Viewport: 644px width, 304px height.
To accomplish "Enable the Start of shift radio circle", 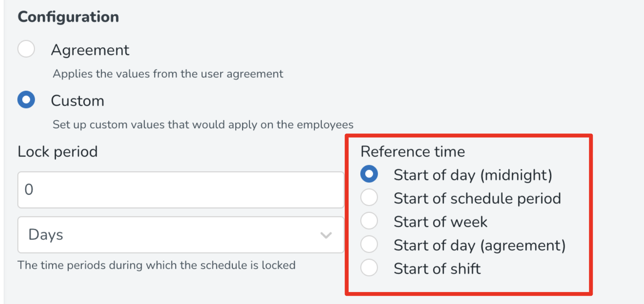I will point(369,269).
